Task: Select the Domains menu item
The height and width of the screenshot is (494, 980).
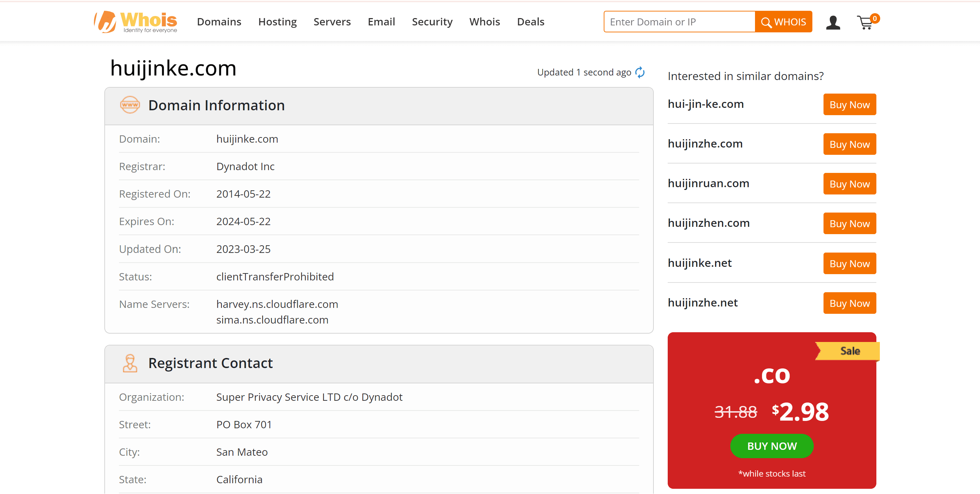Action: (x=218, y=22)
